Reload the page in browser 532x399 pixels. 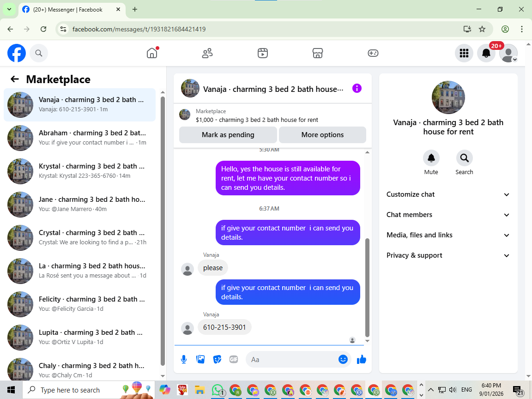pos(43,29)
